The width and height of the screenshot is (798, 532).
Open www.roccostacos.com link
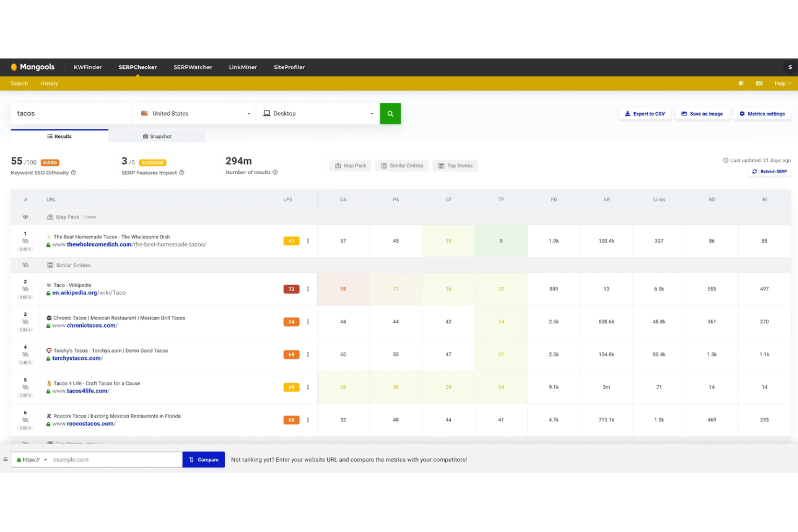[84, 424]
